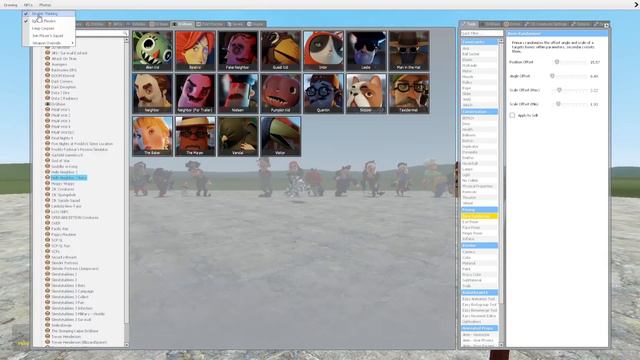Select the Tools tab in right panel
The image size is (640, 360).
tap(469, 24)
